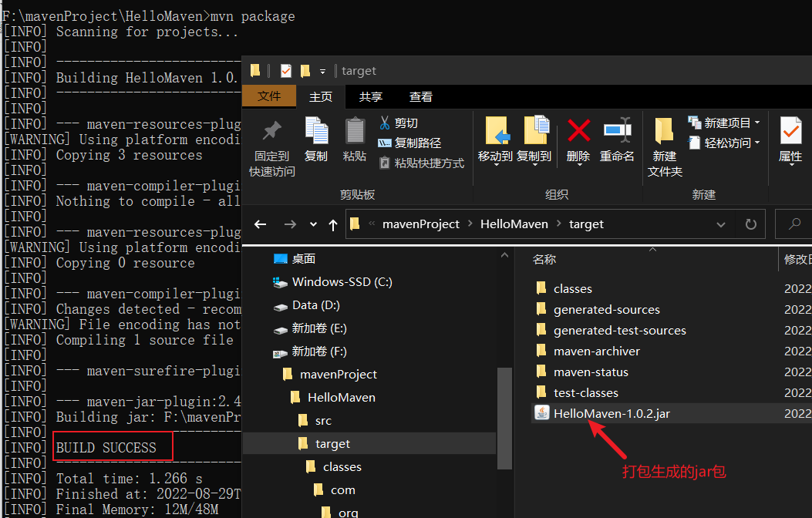Click title bar new folder icon

[305, 70]
